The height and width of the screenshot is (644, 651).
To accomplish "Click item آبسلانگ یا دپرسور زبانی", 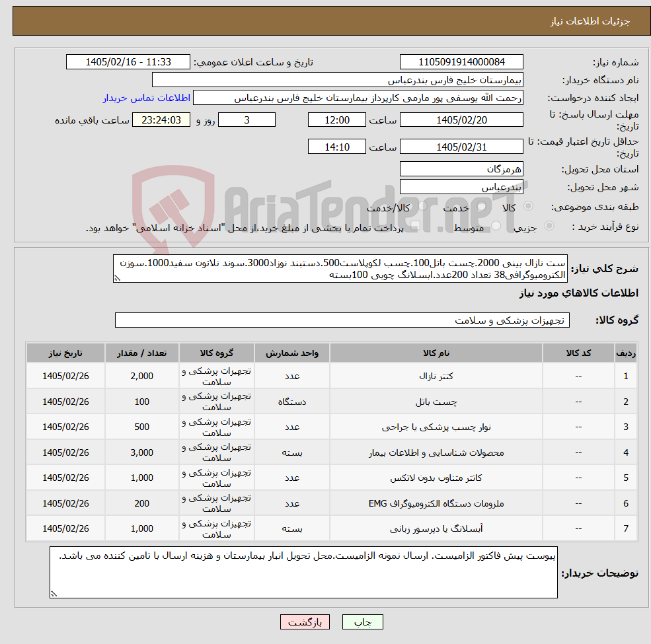I will click(436, 528).
